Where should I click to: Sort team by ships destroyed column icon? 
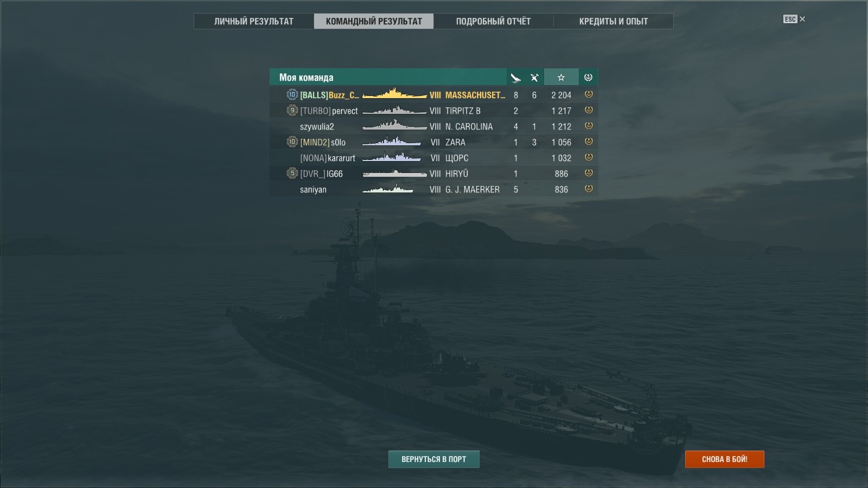[x=515, y=78]
